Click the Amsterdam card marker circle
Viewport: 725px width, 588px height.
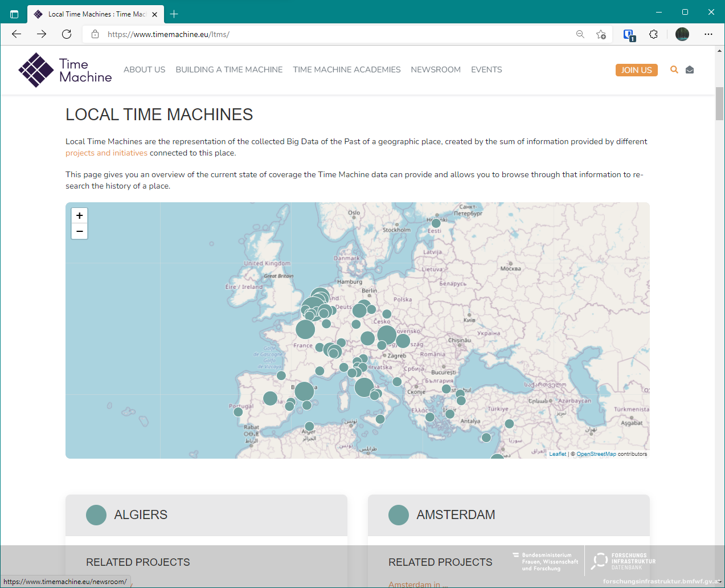pos(399,515)
